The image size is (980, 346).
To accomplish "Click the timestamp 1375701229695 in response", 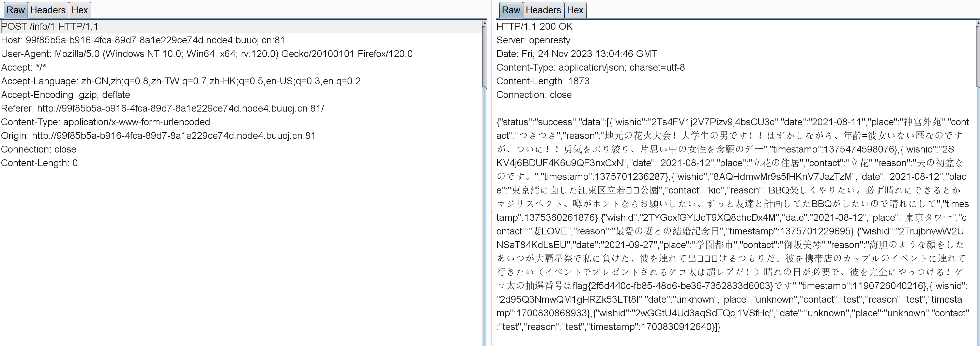I will click(815, 231).
